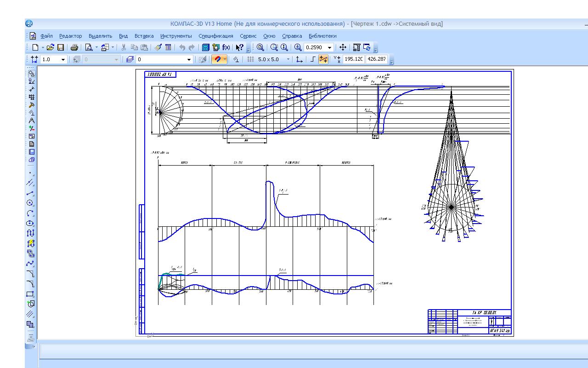This screenshot has width=588, height=368.
Task: Undo the last action
Action: pos(182,47)
